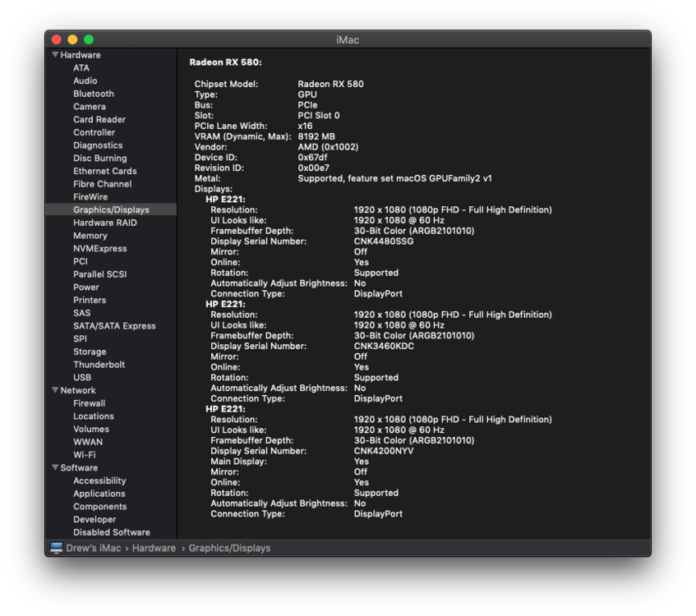
Task: Show the Ethernet Cards information
Action: (104, 171)
